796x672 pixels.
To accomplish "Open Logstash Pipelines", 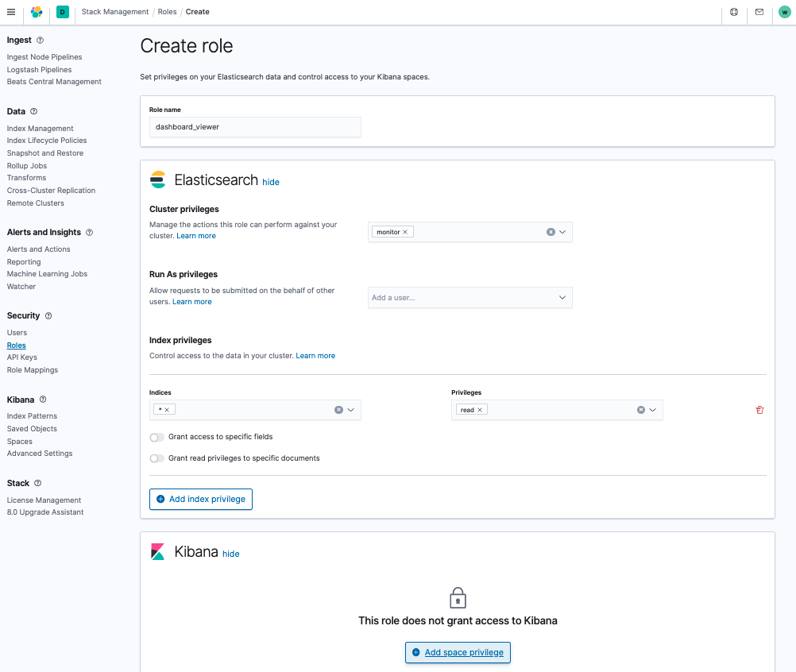I will 39,70.
